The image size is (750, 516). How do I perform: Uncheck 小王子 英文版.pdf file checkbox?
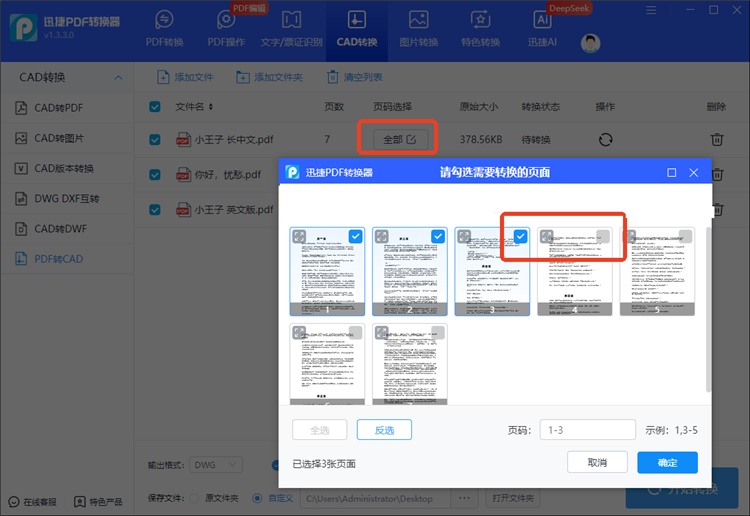(154, 209)
